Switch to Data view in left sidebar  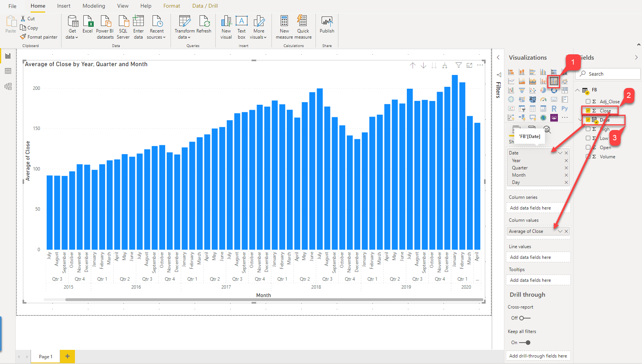point(8,71)
